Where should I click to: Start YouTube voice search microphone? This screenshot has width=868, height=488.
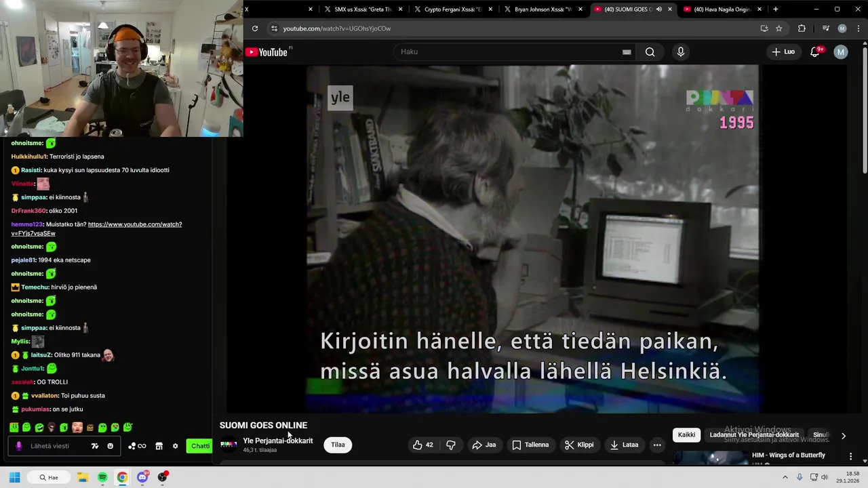coord(681,52)
